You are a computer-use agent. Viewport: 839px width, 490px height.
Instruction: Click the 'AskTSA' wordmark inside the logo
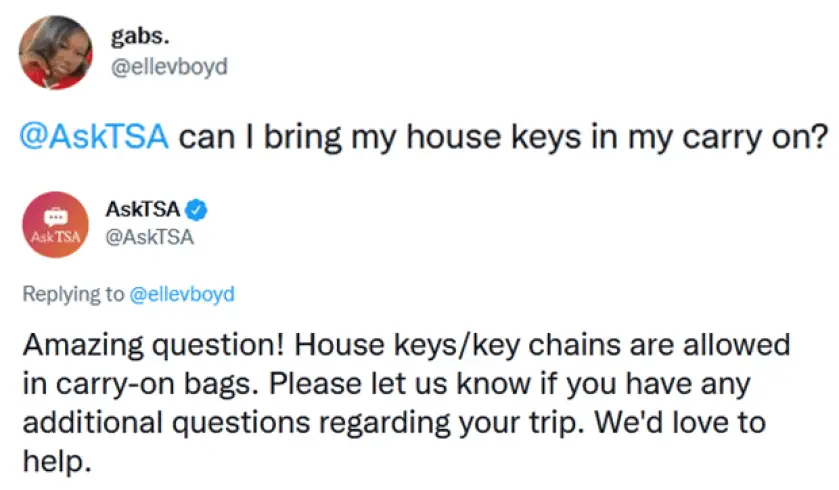[55, 236]
